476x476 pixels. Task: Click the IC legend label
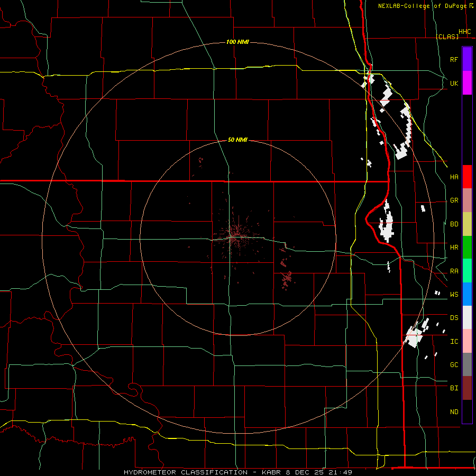[454, 342]
